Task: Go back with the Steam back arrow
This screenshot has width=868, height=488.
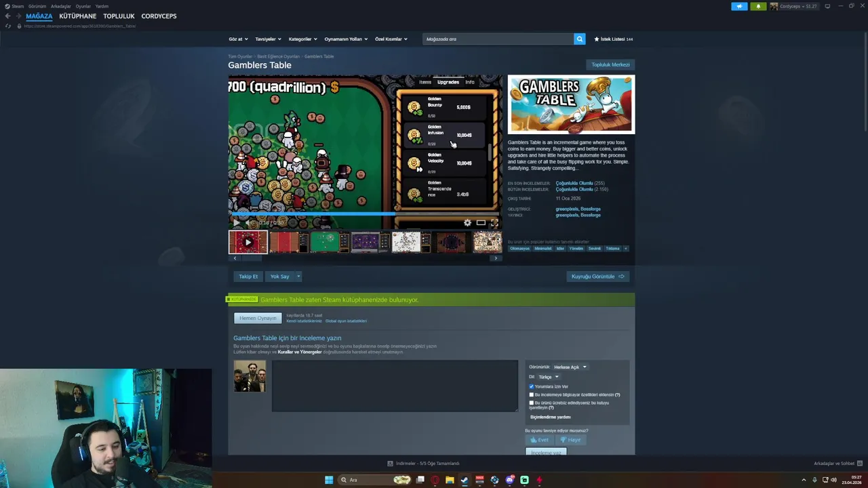Action: coord(7,16)
